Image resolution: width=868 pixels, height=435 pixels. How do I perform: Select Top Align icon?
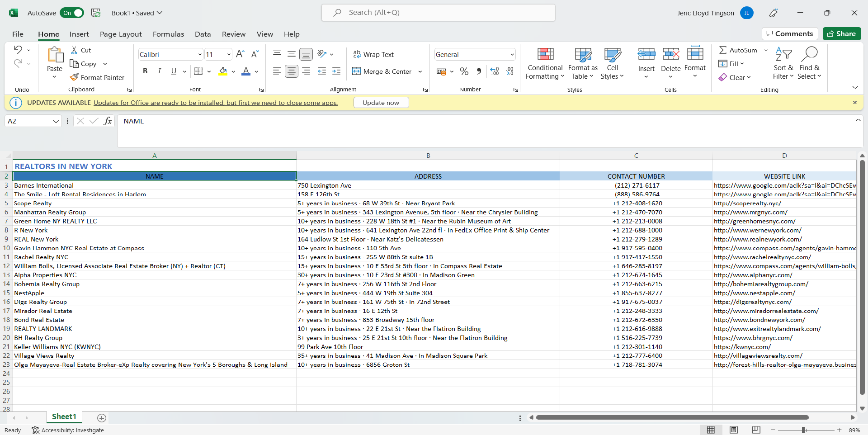point(277,54)
